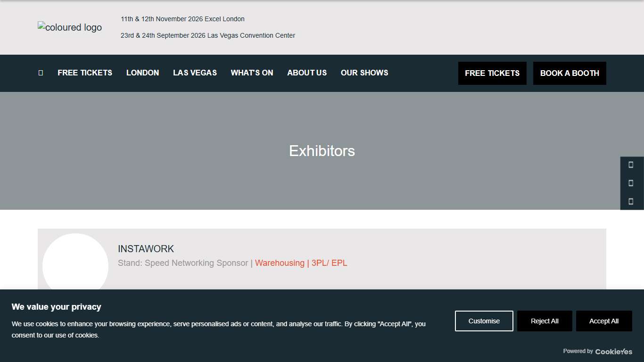Select LAS VEGAS in the navigation bar
This screenshot has height=362, width=644.
click(x=195, y=73)
